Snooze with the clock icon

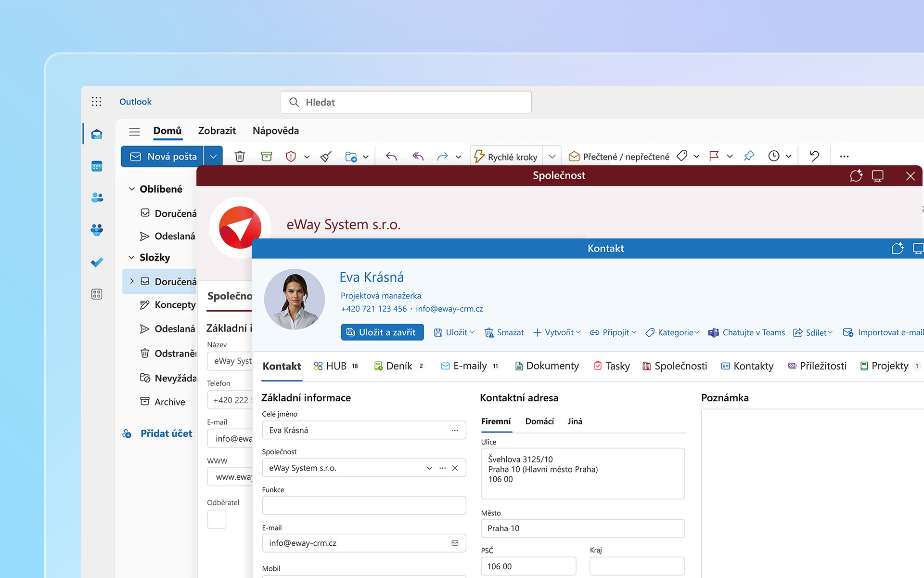tap(773, 156)
